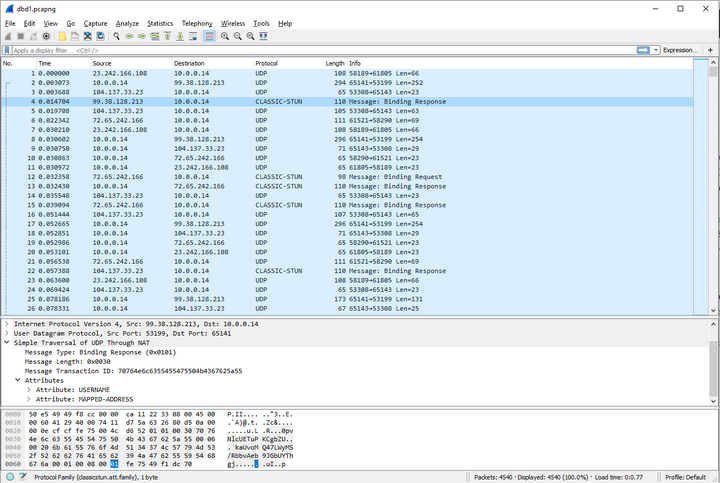Click the zoom in toolbar icon
Screen dimensions: 720x483
coord(225,36)
